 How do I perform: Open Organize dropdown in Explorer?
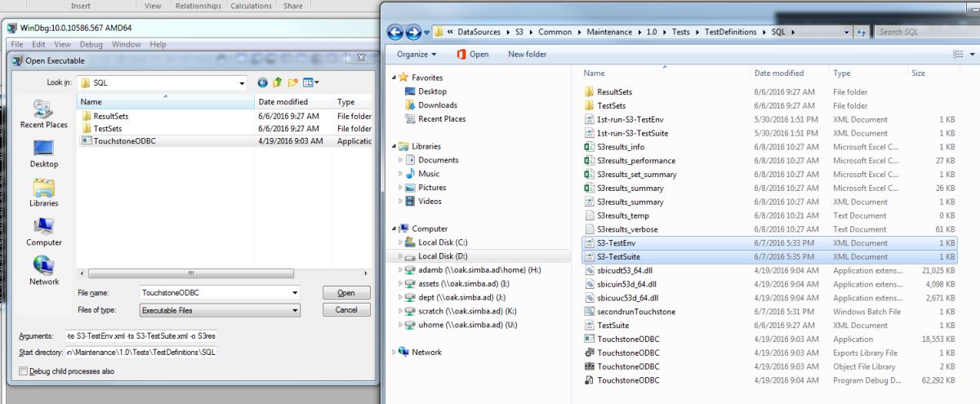(416, 54)
